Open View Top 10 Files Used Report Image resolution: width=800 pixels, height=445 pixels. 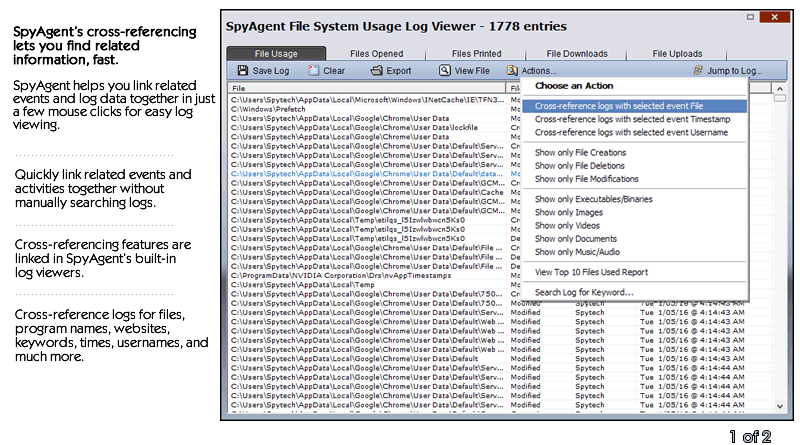tap(591, 272)
